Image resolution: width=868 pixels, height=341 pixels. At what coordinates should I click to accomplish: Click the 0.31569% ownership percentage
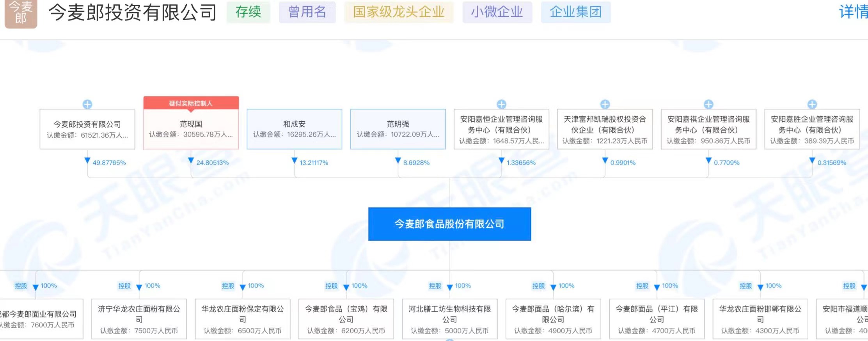click(832, 163)
